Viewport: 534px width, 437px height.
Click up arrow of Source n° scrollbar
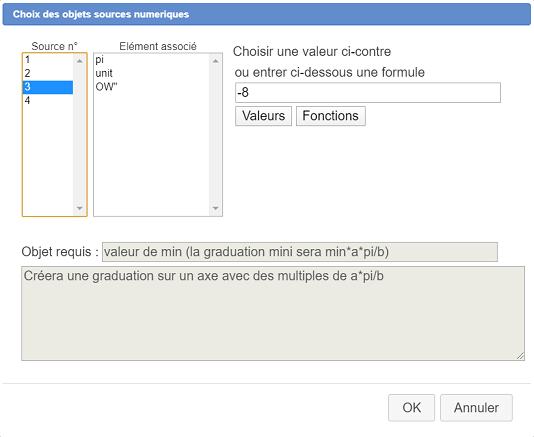click(x=80, y=61)
